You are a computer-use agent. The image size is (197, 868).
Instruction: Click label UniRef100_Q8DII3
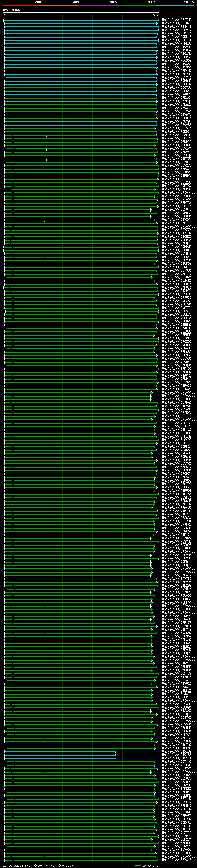pos(177,443)
